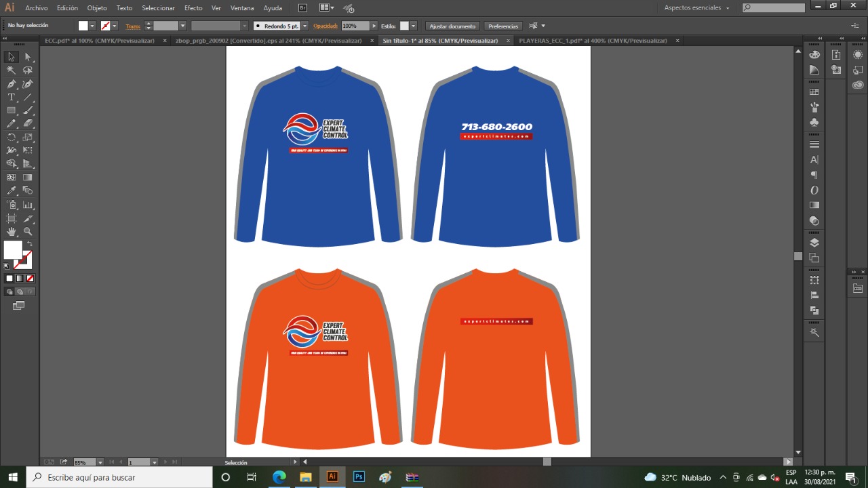Select the Type (T) tool
This screenshot has width=868, height=488.
tap(12, 98)
